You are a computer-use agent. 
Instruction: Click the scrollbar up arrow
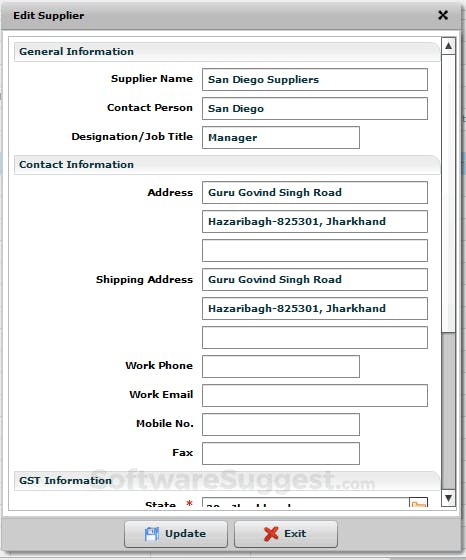[449, 46]
